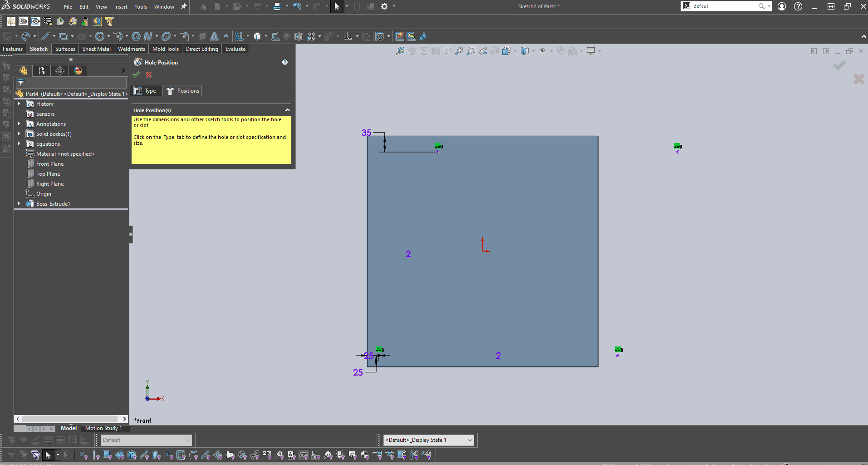Viewport: 868px width, 465px height.
Task: Expand the Solid Bodies(1) folder
Action: pos(19,134)
